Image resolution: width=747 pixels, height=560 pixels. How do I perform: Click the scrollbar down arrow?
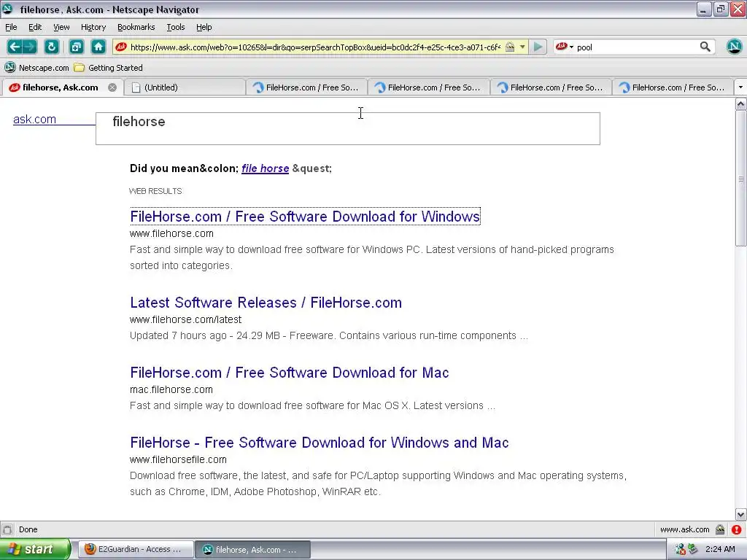point(741,514)
